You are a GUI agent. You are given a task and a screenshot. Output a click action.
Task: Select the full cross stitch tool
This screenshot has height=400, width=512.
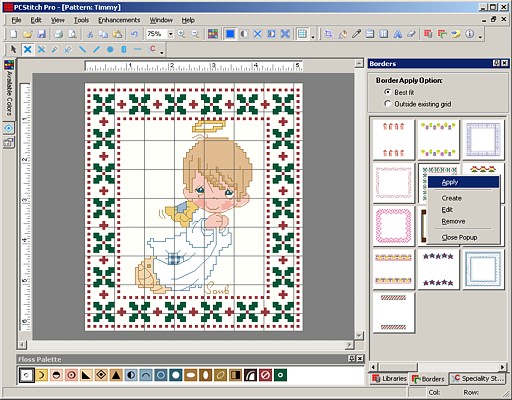[27, 50]
